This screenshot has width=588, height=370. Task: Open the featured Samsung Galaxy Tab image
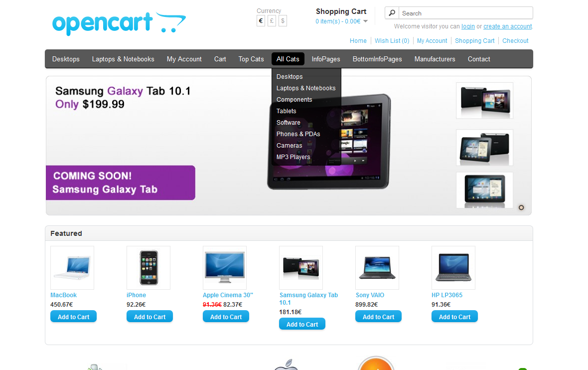click(x=301, y=268)
